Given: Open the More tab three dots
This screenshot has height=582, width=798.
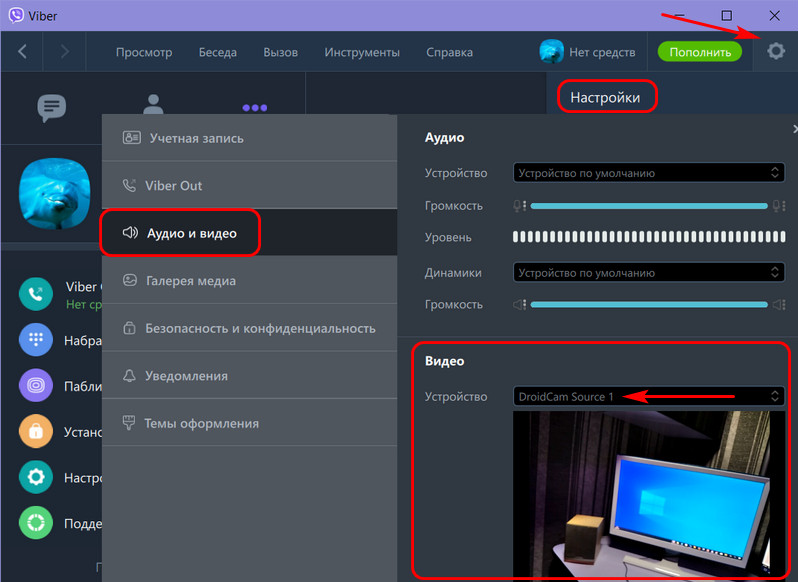Looking at the screenshot, I should click(254, 107).
